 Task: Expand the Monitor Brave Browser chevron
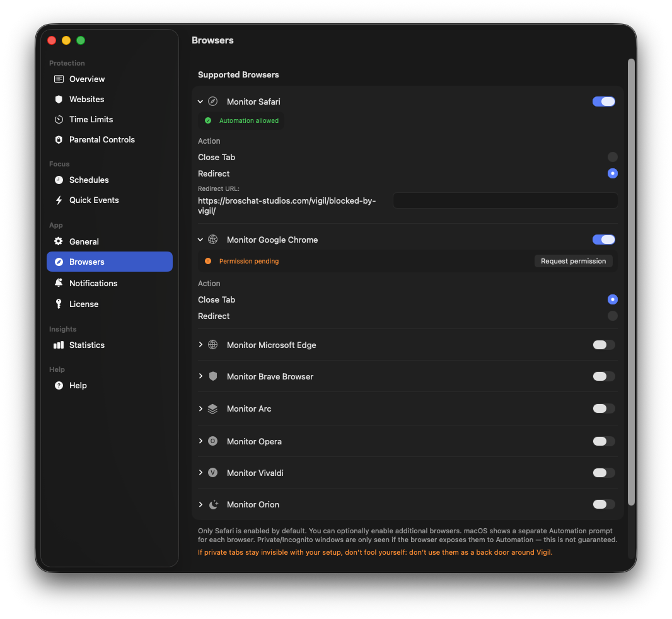[200, 376]
